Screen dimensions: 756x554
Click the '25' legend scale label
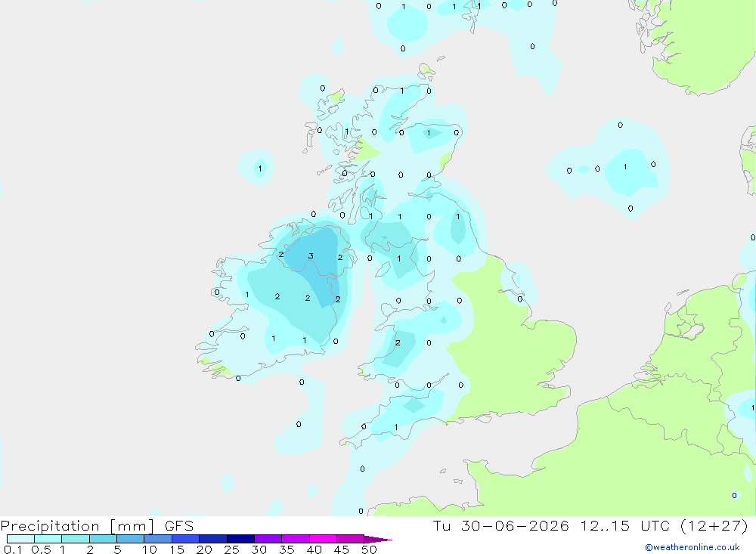232,549
